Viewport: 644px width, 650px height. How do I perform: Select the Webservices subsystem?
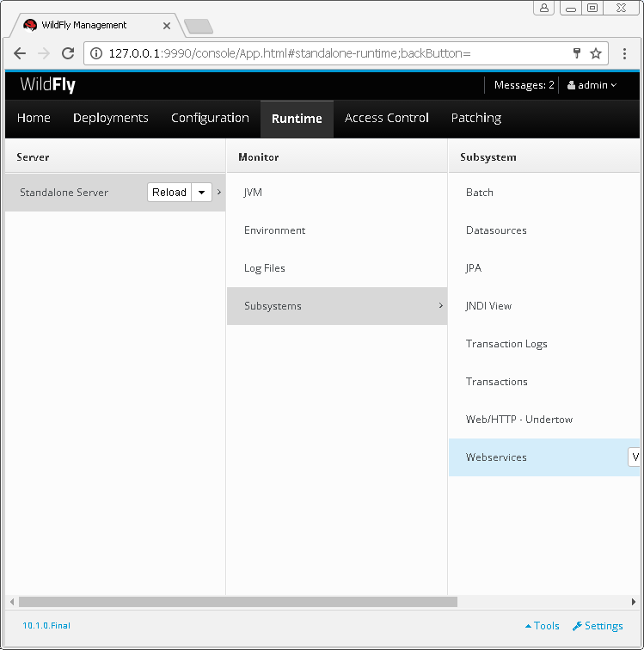544,457
